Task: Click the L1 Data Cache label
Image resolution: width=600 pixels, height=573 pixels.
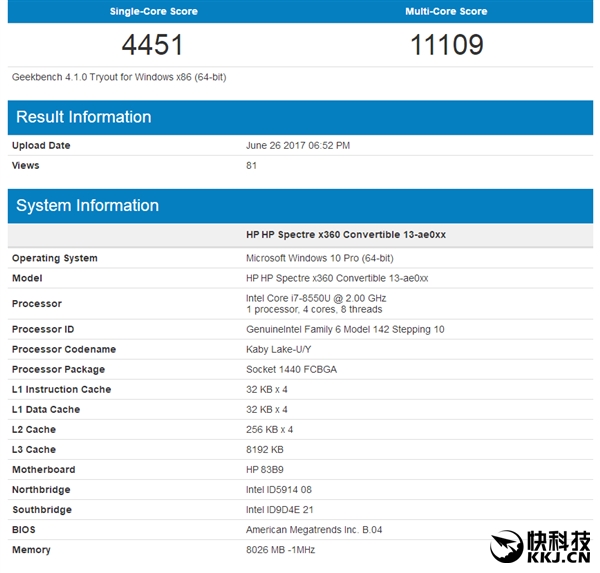Action: click(x=46, y=409)
